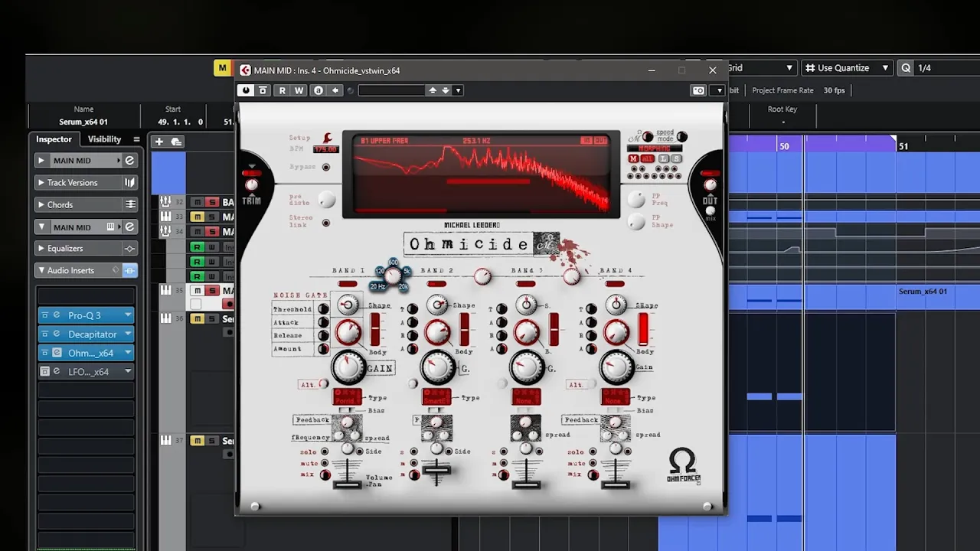The image size is (980, 551).
Task: Toggle the OUT display button on analyzer
Action: pyautogui.click(x=601, y=141)
